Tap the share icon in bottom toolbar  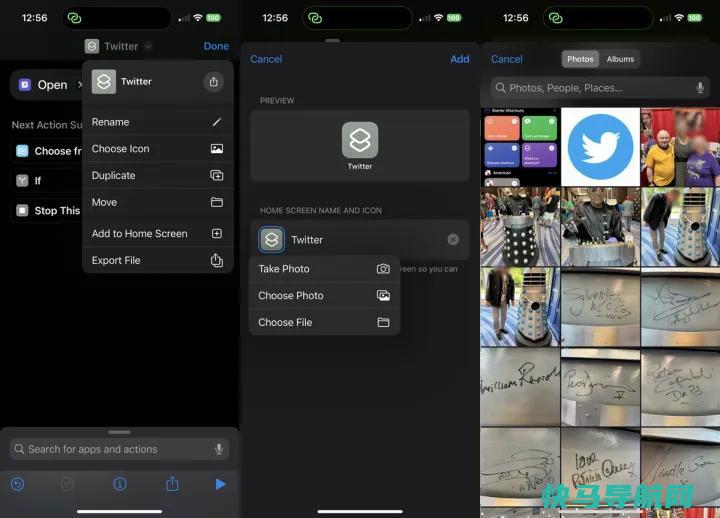tap(172, 484)
